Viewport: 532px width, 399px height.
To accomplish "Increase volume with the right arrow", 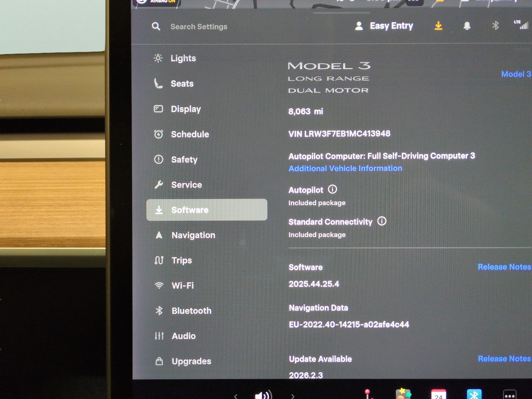I will tap(293, 396).
